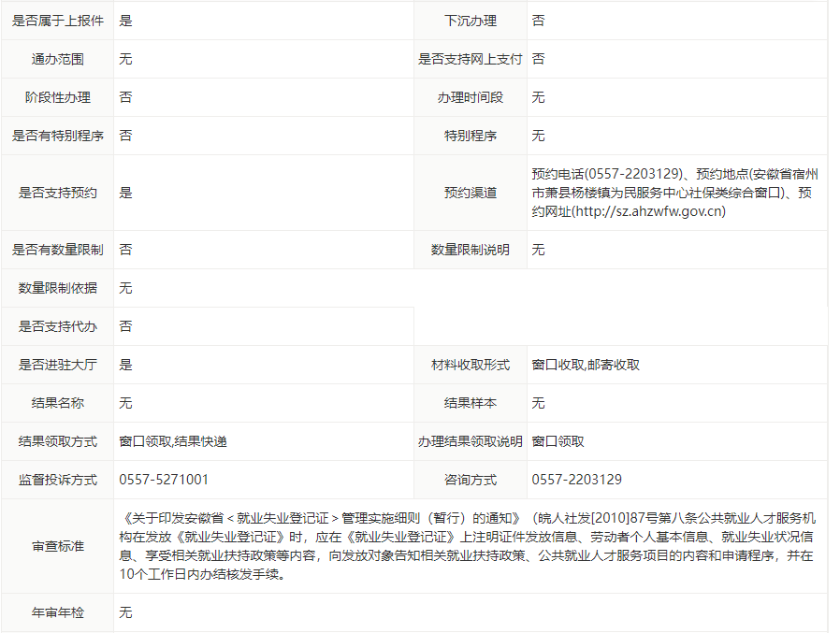Click the complaint number 0557-5271001

[164, 480]
